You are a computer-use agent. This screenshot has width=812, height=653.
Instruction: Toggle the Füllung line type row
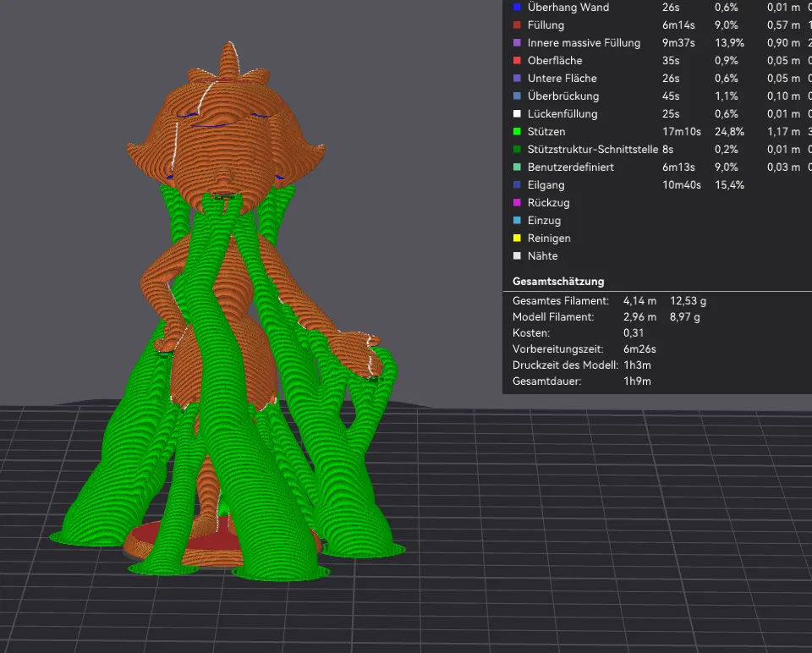pyautogui.click(x=546, y=25)
